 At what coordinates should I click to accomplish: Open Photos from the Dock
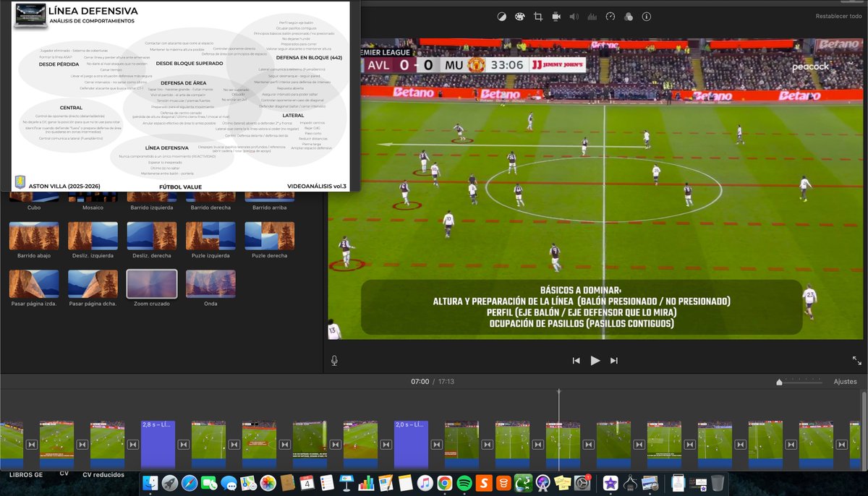point(268,482)
